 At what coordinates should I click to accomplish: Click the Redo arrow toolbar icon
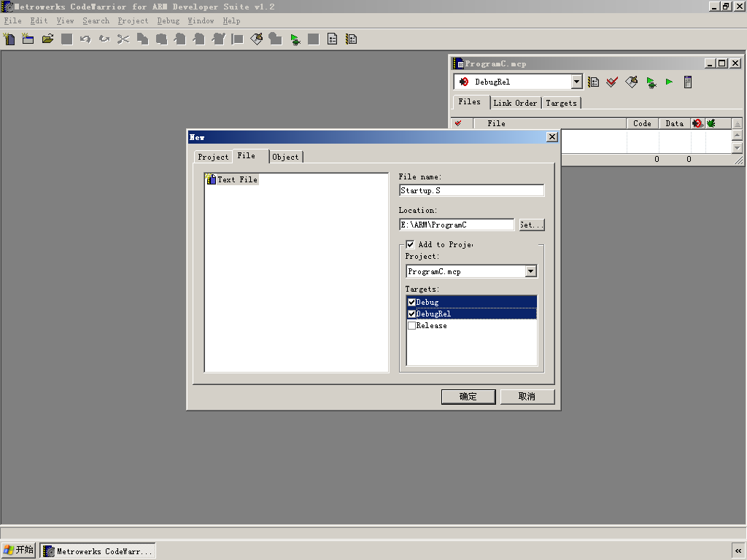[104, 39]
